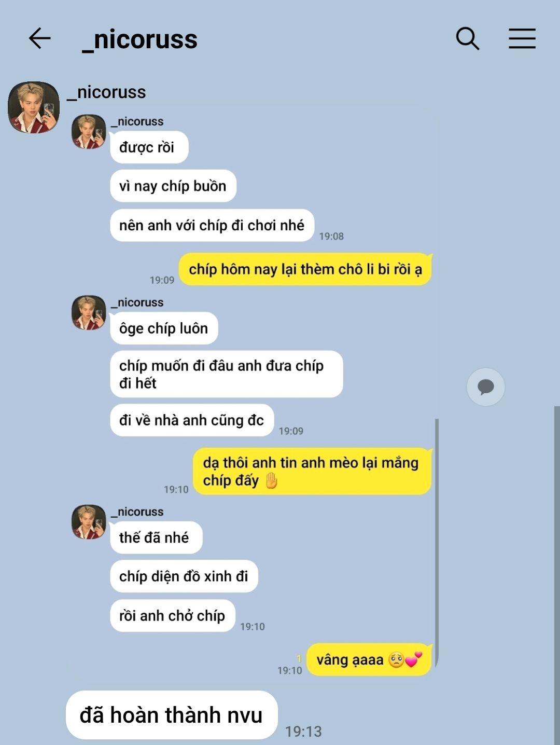Tap message "đi về nhà anh cũng đc"
Image resolution: width=560 pixels, height=745 pixels.
192,420
